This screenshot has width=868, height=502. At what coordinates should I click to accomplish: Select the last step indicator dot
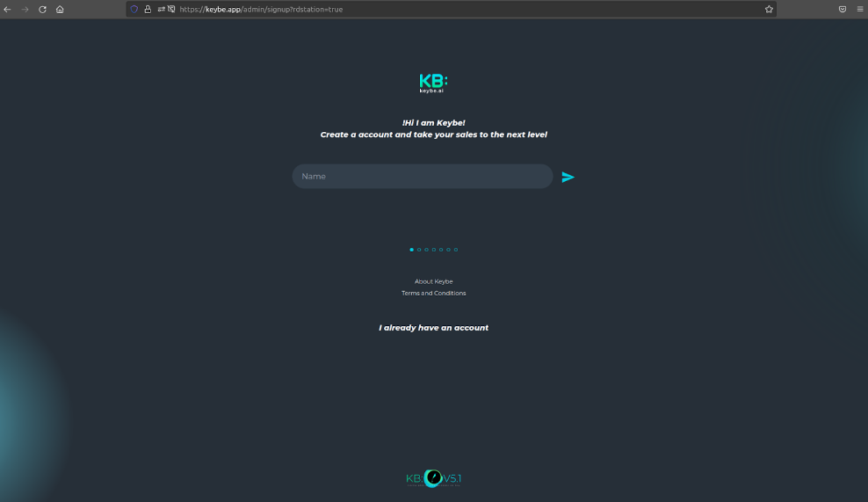[x=456, y=250]
